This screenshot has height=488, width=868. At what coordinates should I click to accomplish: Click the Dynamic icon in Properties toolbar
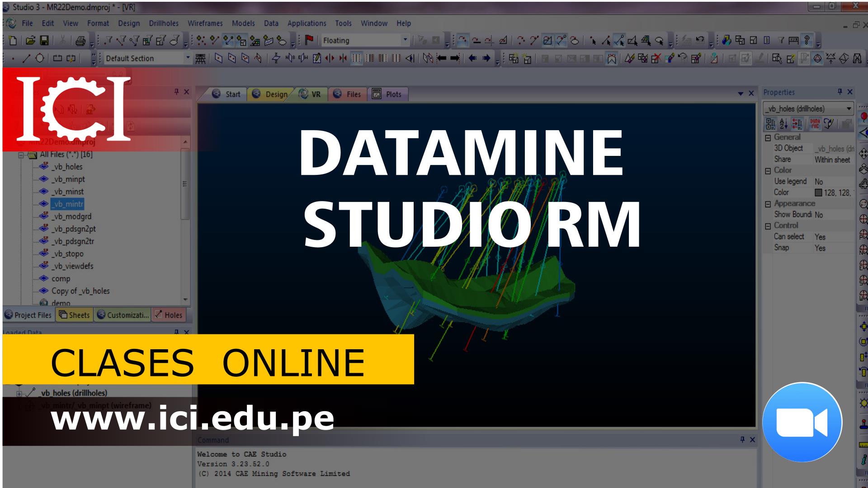pos(815,123)
